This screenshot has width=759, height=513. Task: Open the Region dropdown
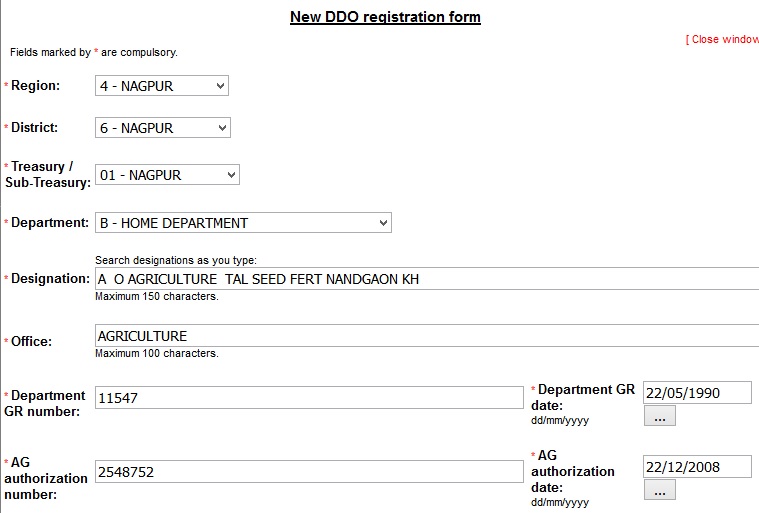pos(162,86)
